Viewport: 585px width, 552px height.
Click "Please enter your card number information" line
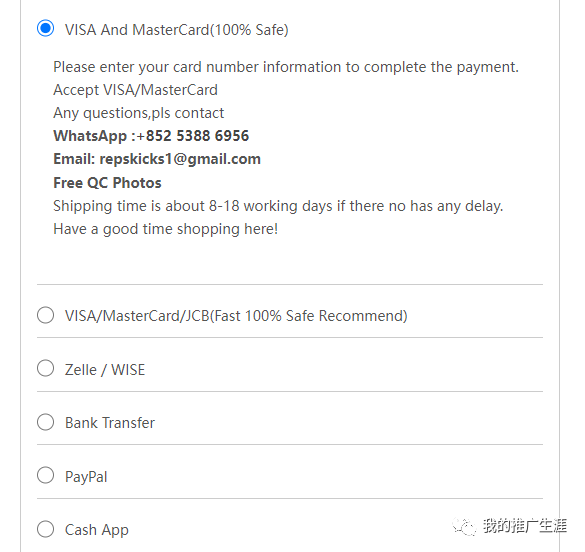286,67
